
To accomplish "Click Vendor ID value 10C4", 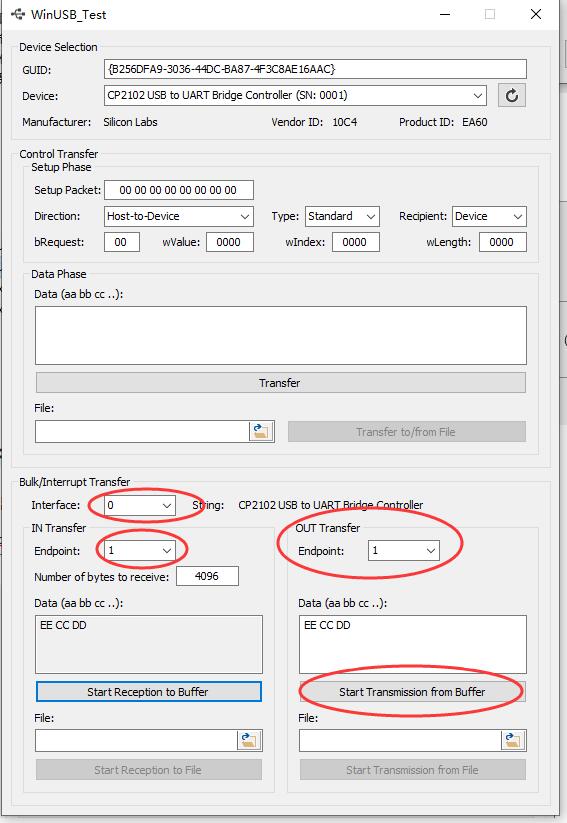I will click(344, 122).
